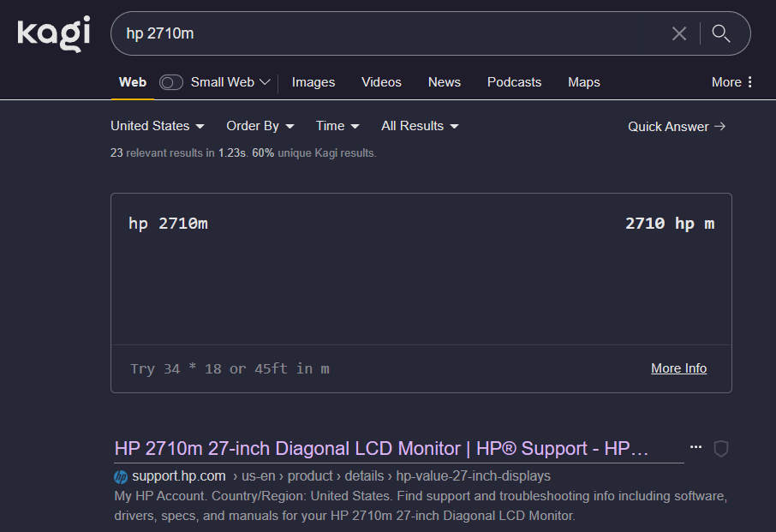Viewport: 776px width, 532px height.
Task: Click the vertical dots beside More
Action: point(750,82)
